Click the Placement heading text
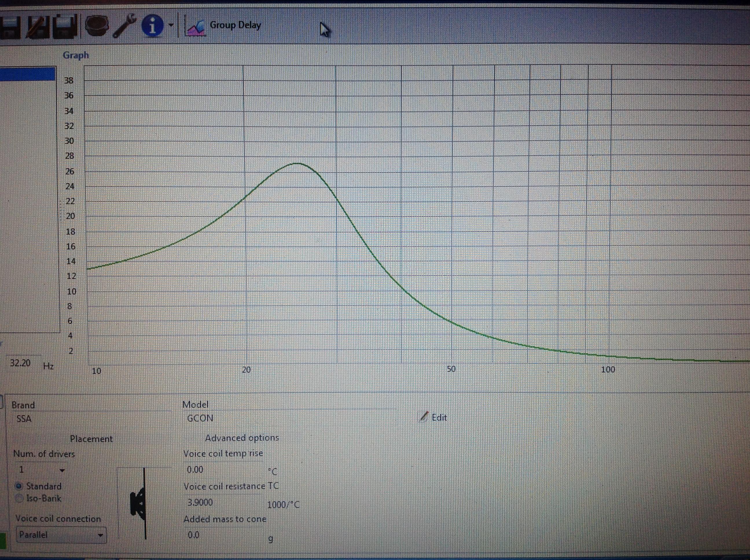Image resolution: width=750 pixels, height=560 pixels. point(91,439)
